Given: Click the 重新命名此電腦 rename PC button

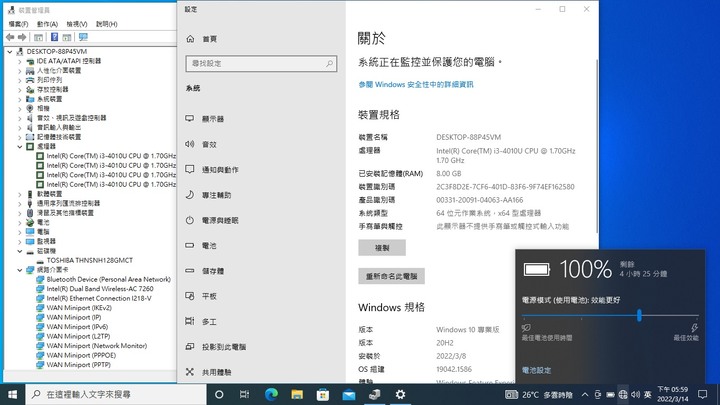Looking at the screenshot, I should point(391,276).
